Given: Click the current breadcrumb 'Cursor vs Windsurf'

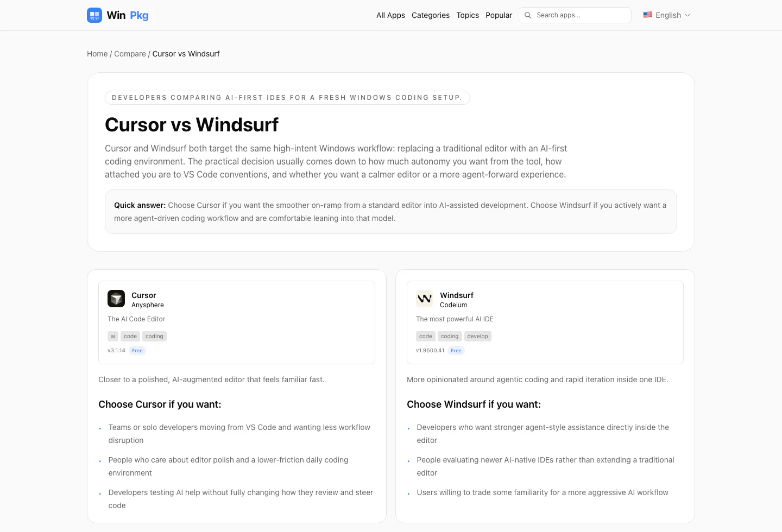Looking at the screenshot, I should point(186,54).
